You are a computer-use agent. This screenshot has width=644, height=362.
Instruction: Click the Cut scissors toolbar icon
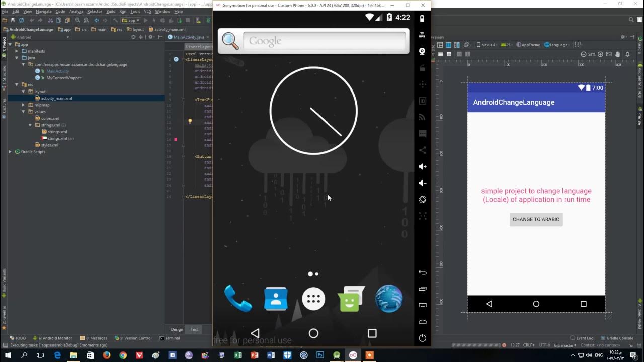51,20
